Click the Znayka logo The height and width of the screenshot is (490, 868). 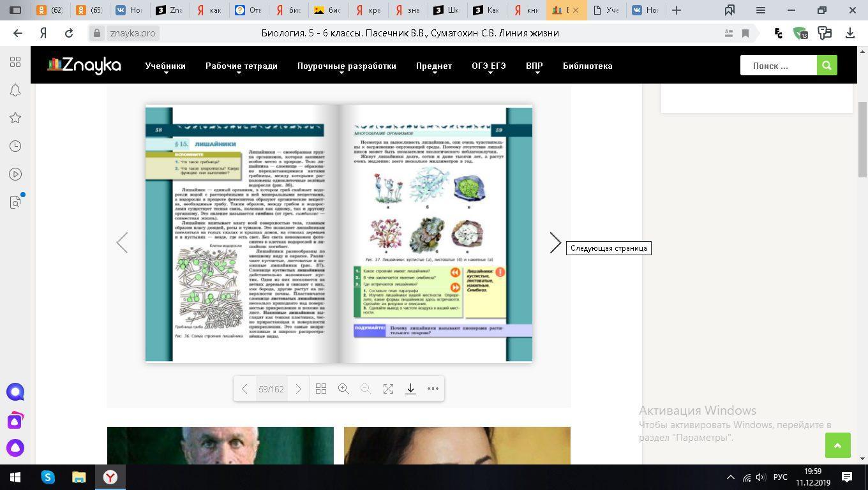point(84,65)
